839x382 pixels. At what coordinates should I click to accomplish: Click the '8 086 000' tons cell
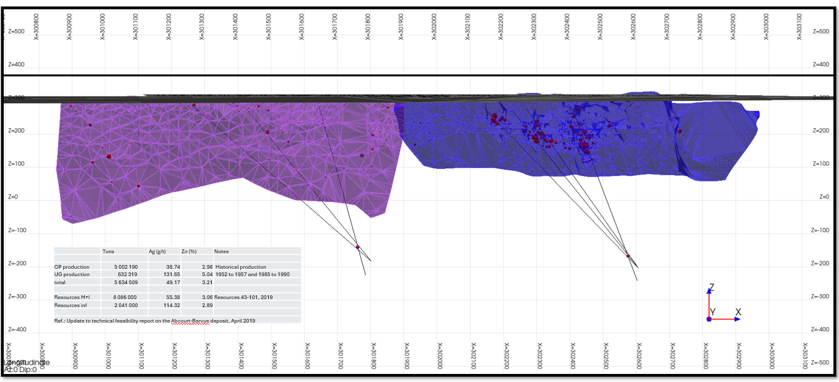pos(125,297)
